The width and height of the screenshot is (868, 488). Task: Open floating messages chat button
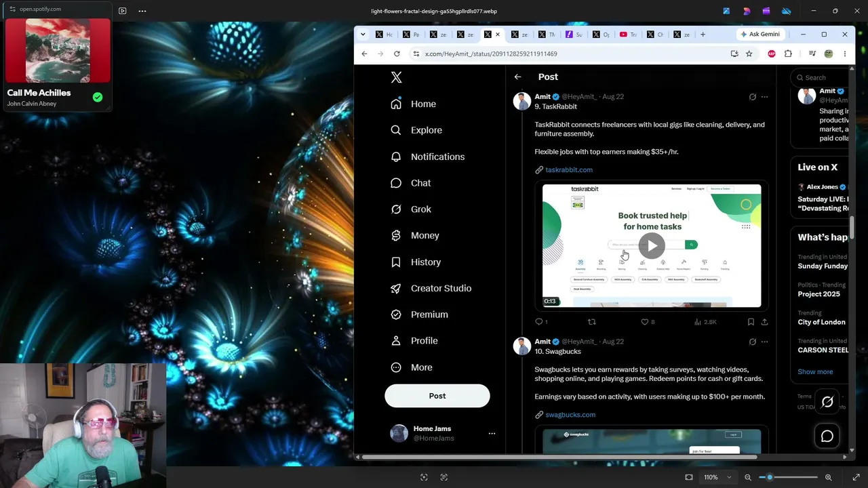pyautogui.click(x=827, y=436)
